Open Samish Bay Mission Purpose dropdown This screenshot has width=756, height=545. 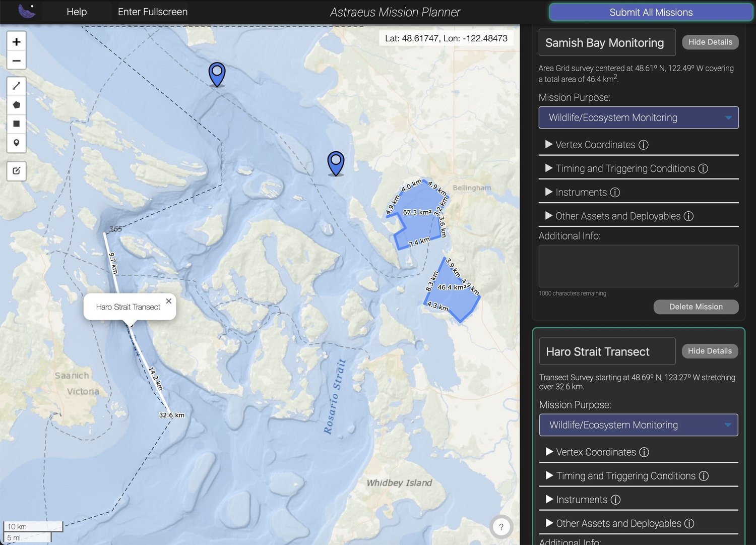[638, 117]
